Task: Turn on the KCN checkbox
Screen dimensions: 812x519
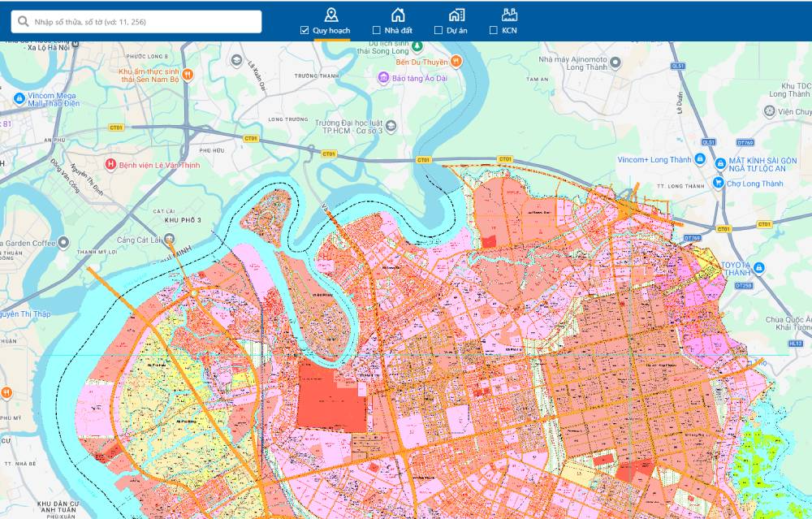Action: (494, 31)
